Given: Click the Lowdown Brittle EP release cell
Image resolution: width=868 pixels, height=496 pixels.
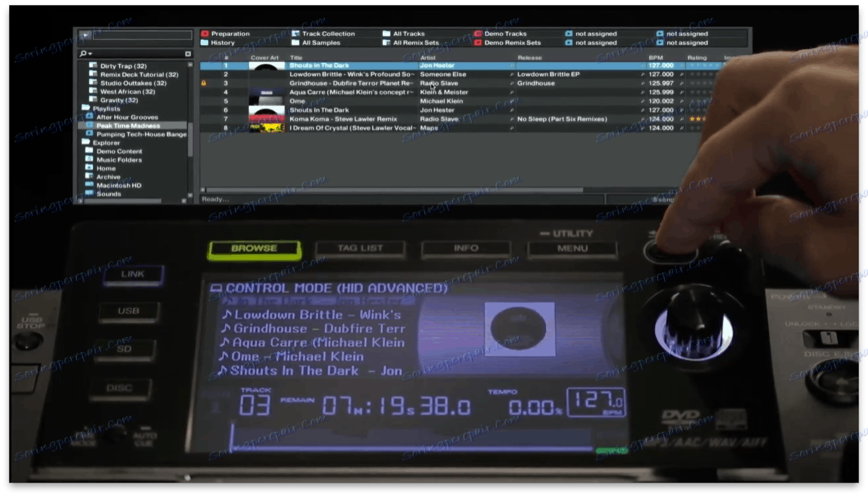Looking at the screenshot, I should 548,75.
